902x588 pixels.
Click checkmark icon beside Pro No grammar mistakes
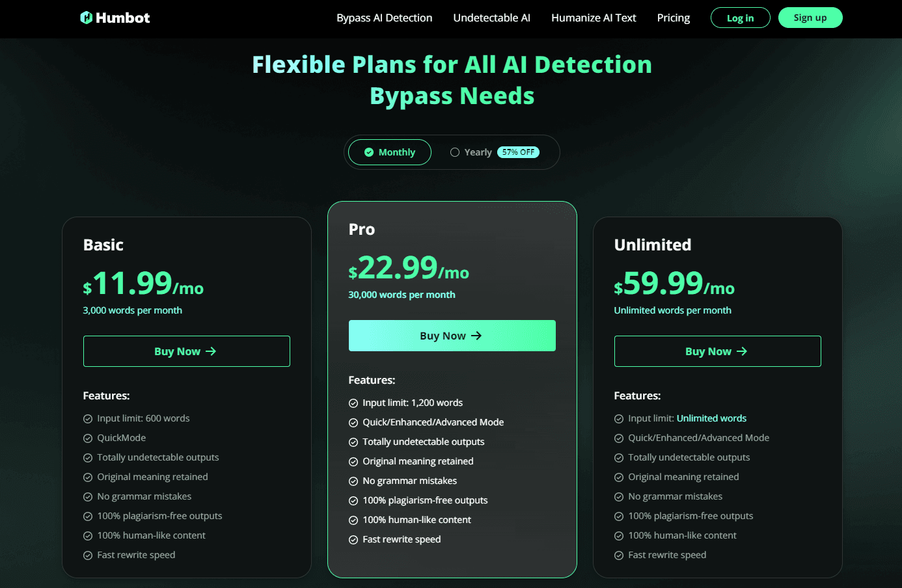(x=353, y=481)
